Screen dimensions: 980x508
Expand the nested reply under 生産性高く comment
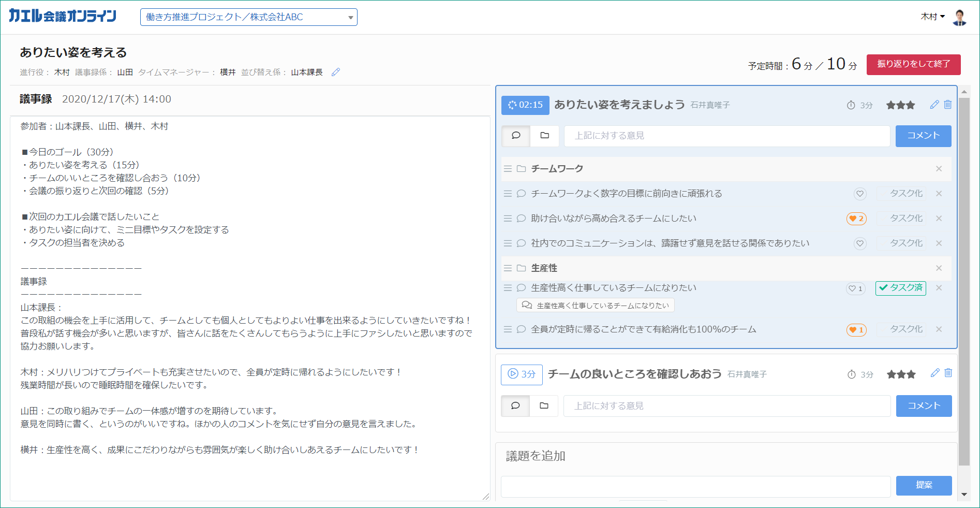coord(595,306)
